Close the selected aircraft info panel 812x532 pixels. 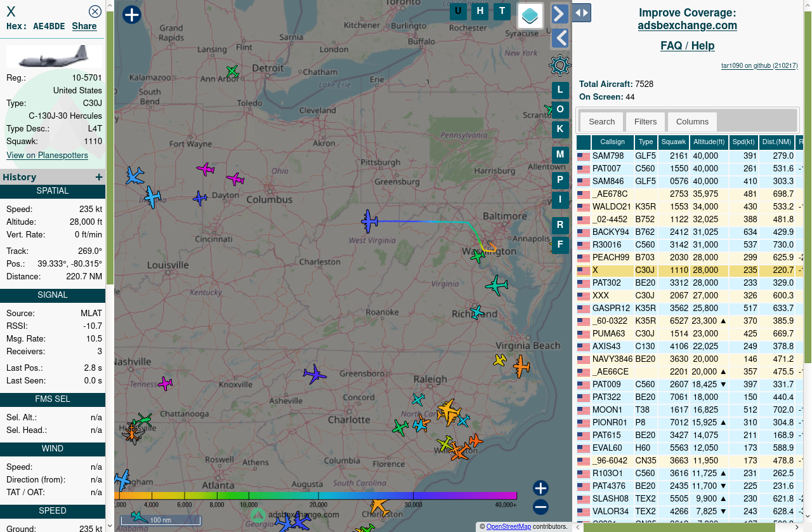coord(95,11)
